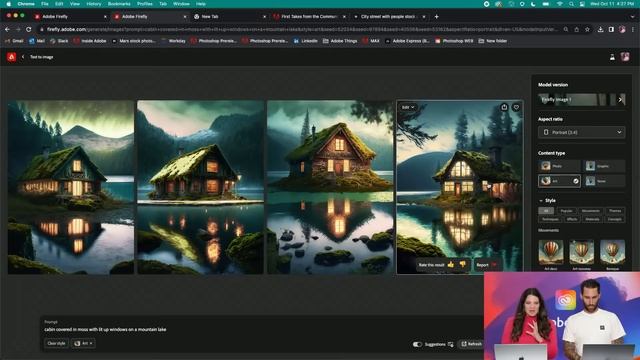Open the Adobe Express bookmark
Viewport: 640px width, 360px height.
[407, 41]
